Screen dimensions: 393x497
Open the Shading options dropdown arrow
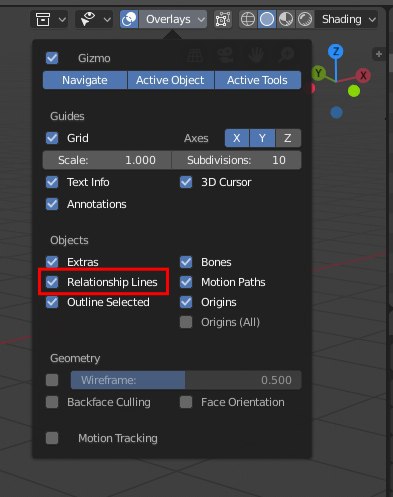click(372, 19)
